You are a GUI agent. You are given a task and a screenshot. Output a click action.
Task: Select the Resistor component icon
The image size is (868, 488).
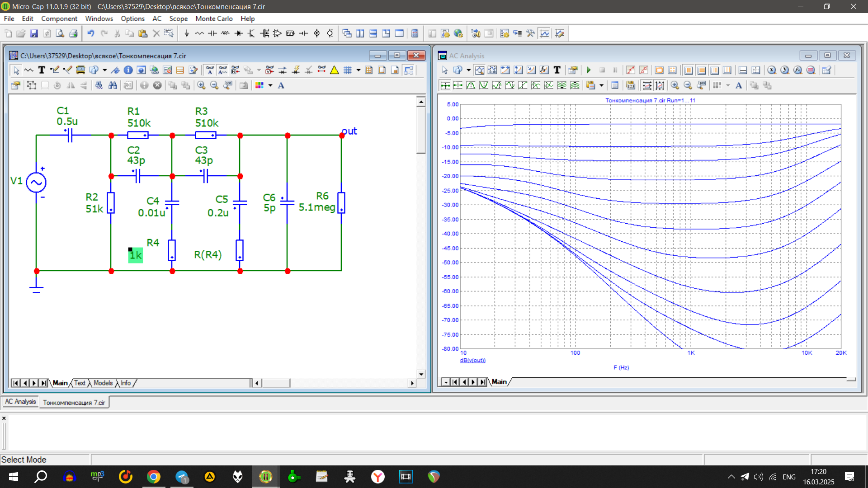coord(199,33)
